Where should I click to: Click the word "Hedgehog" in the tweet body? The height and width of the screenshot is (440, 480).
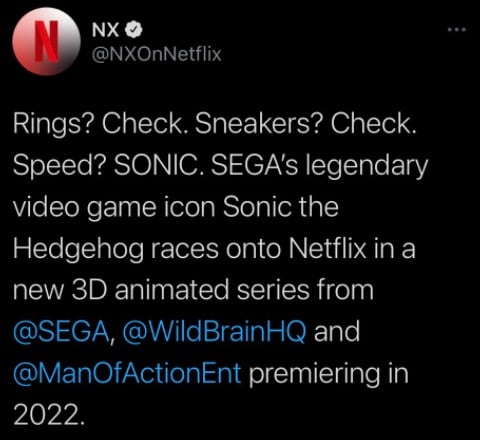coord(78,249)
